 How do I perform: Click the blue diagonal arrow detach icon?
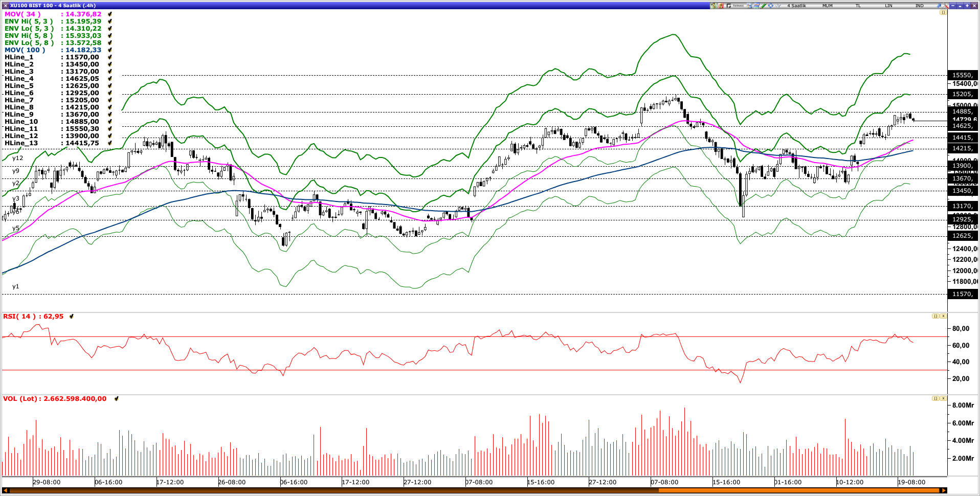[x=939, y=6]
